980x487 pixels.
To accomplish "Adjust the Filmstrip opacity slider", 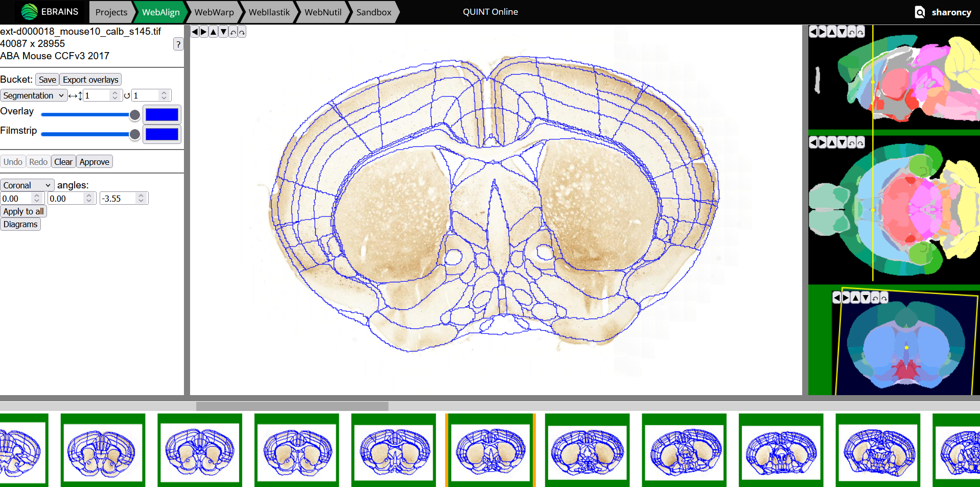I will tap(90, 134).
